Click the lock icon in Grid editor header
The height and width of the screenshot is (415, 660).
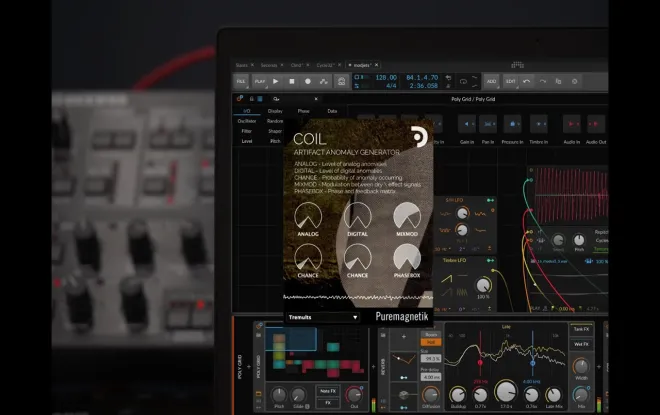[x=251, y=99]
